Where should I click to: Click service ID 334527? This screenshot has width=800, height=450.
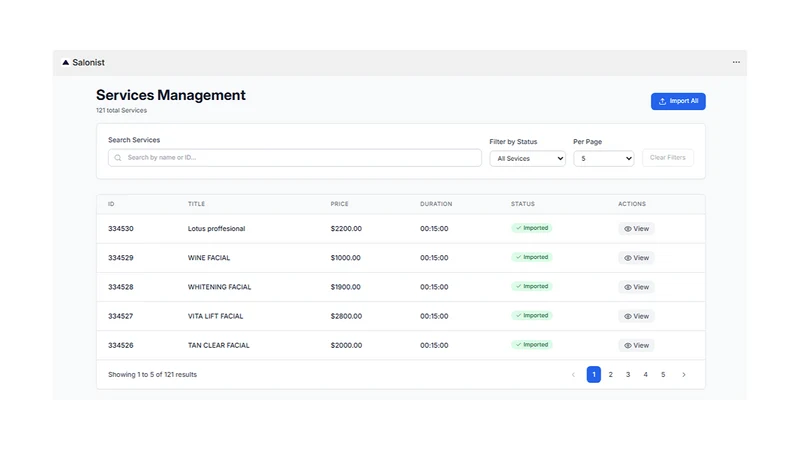coord(121,316)
